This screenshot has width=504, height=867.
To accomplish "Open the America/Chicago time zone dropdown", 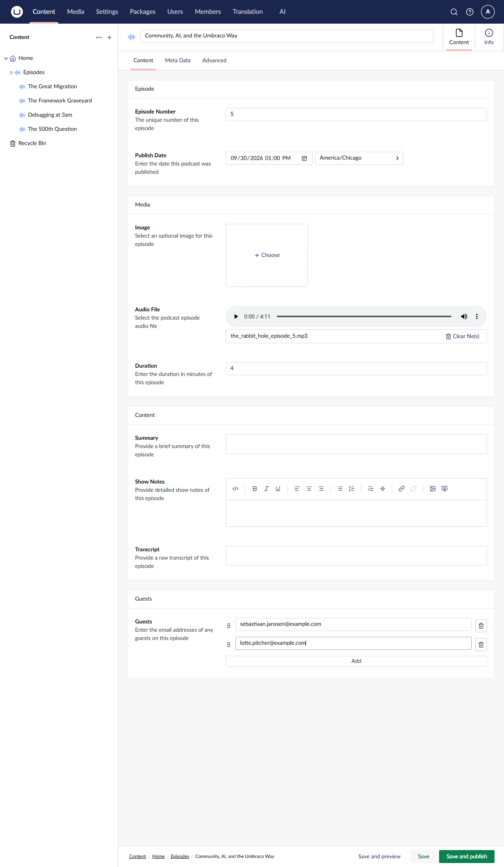I will (359, 158).
